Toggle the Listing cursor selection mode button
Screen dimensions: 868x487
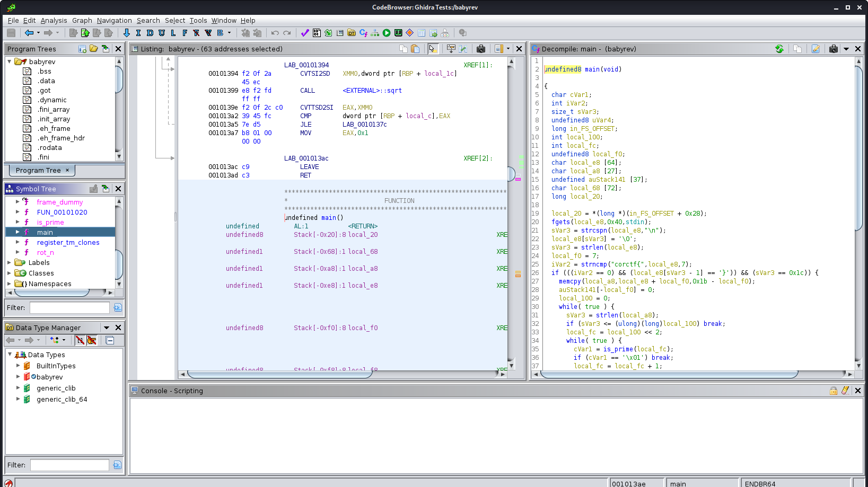click(433, 49)
